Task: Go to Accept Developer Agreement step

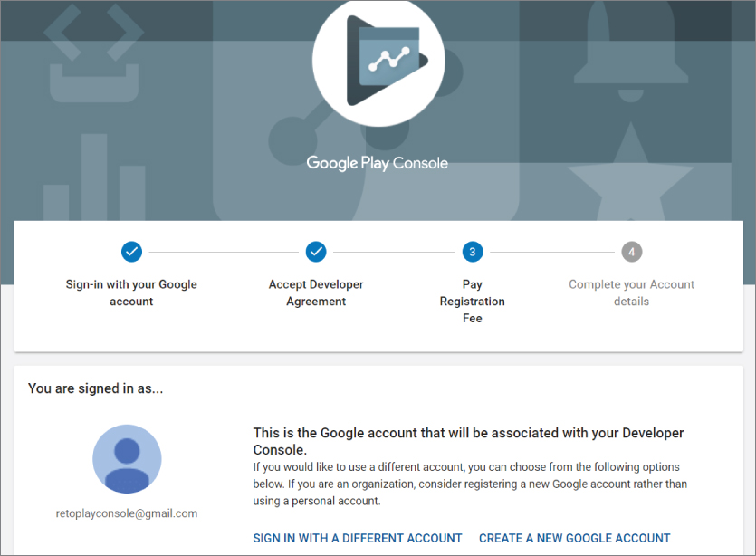Action: point(316,292)
